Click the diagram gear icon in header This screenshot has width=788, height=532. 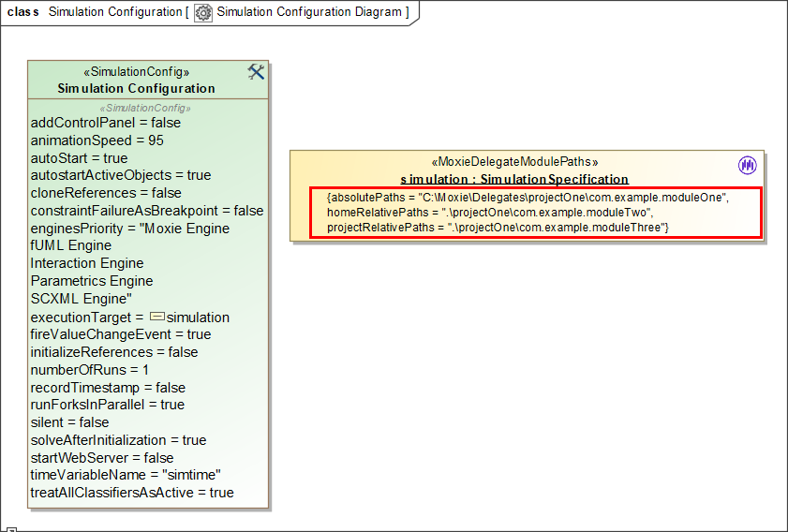(x=203, y=12)
